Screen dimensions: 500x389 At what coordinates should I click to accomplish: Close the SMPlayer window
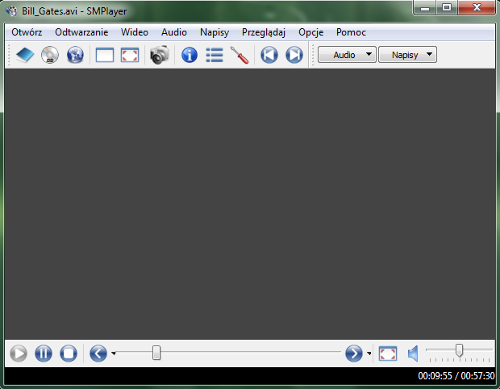[x=477, y=8]
